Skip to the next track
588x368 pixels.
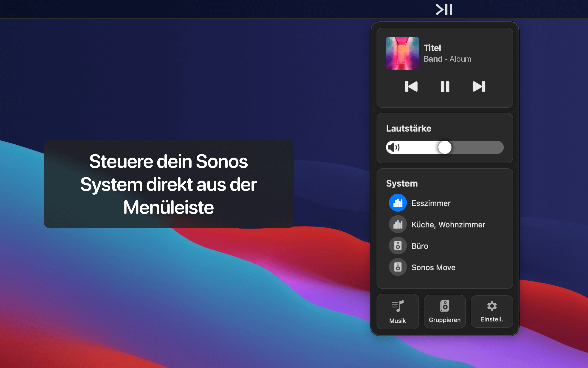479,86
